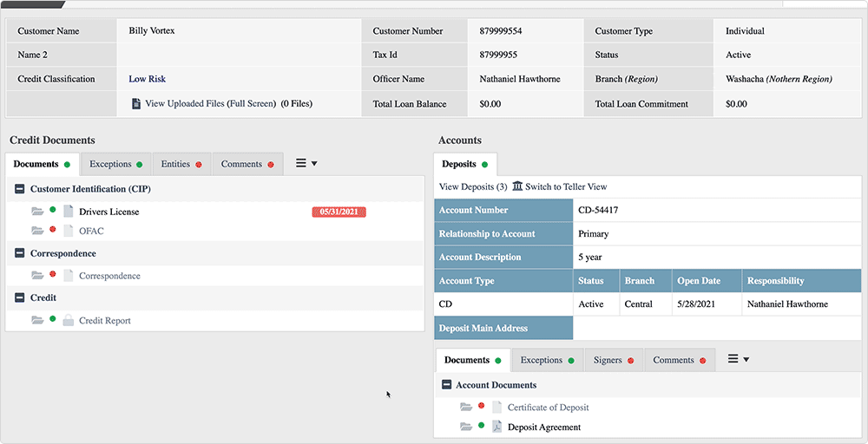This screenshot has width=868, height=444.
Task: Click the View Deposits (3) link
Action: (472, 186)
